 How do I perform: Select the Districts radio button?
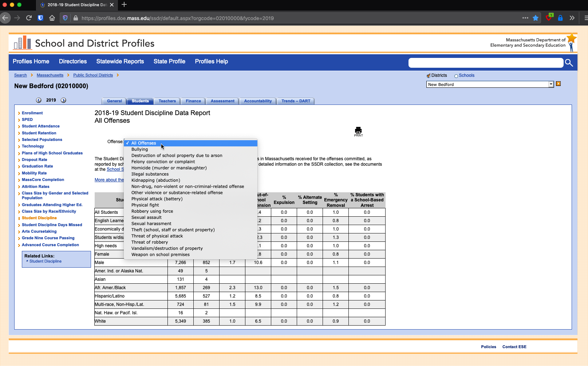click(429, 76)
